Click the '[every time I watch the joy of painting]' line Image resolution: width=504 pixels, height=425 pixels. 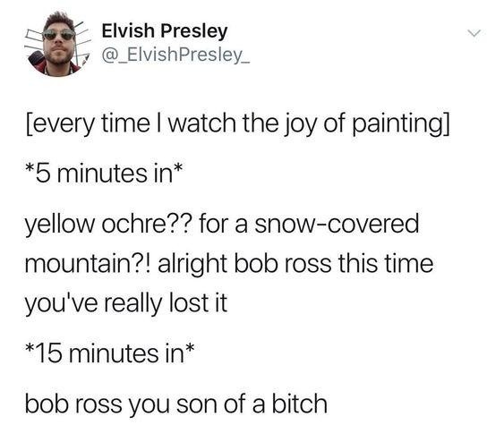pyautogui.click(x=237, y=124)
